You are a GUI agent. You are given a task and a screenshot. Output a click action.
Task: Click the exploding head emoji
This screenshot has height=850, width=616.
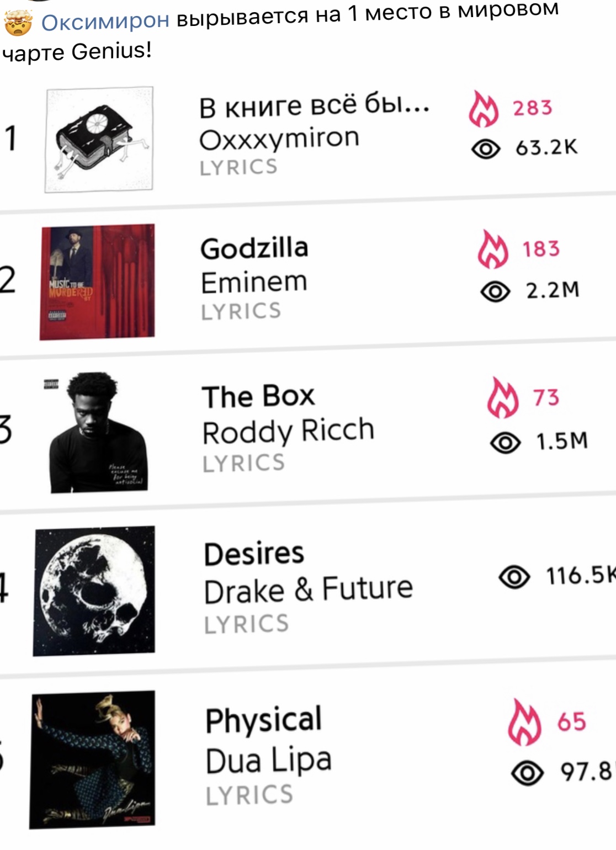click(x=18, y=23)
